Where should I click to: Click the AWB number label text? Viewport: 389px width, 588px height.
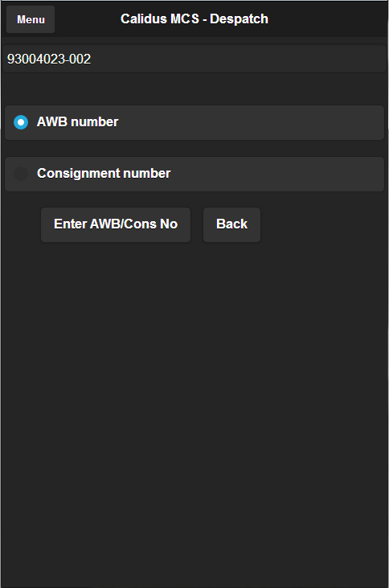tap(78, 122)
